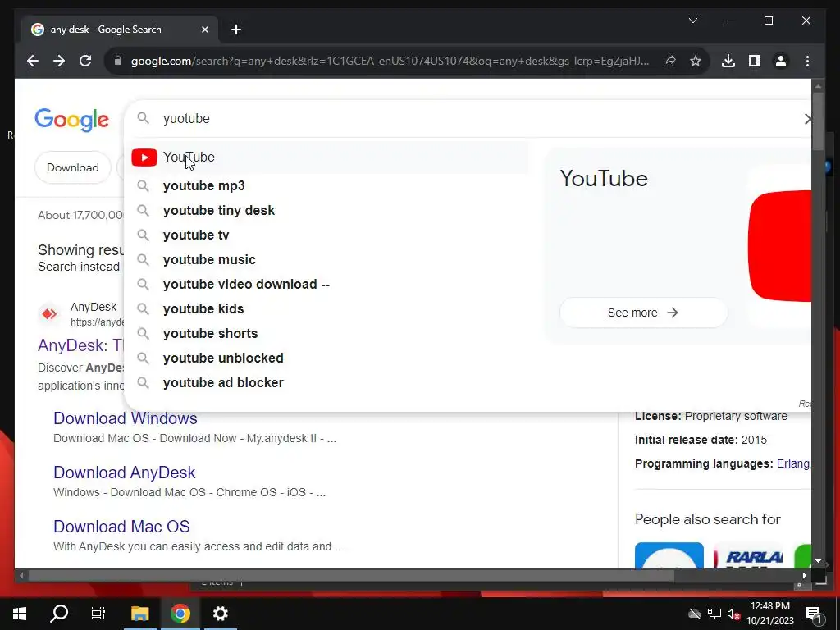Screen dimensions: 840x630
Task: Open Chrome three-dot menu
Action: click(807, 61)
